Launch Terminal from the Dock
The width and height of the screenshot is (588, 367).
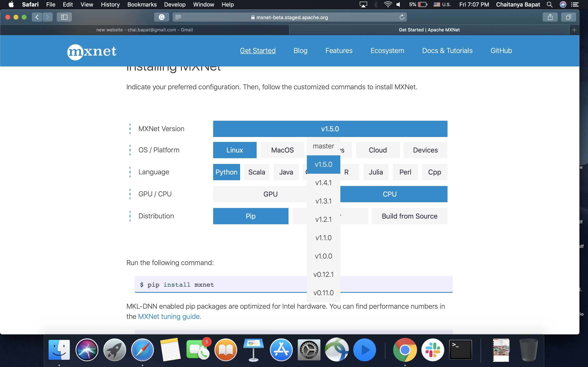click(x=460, y=349)
